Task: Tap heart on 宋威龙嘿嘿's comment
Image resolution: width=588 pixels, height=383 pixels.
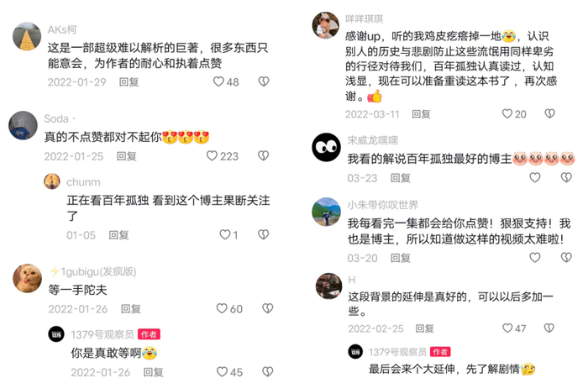Action: [x=535, y=177]
